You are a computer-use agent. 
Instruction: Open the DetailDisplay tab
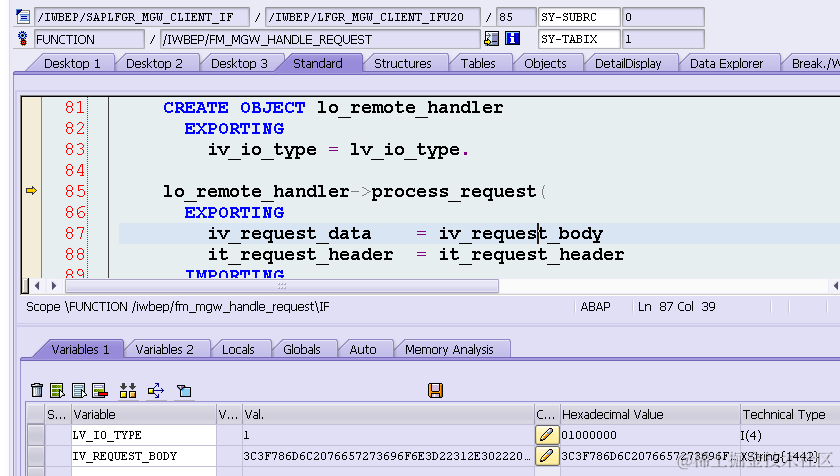coord(628,63)
